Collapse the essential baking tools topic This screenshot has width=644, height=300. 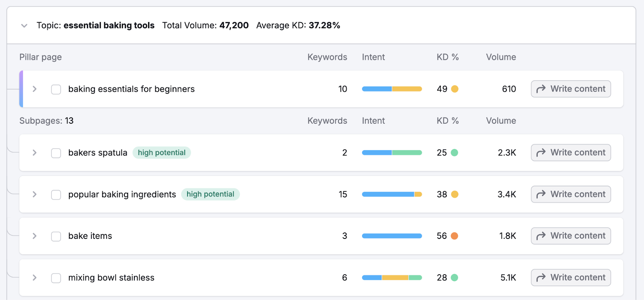tap(24, 26)
